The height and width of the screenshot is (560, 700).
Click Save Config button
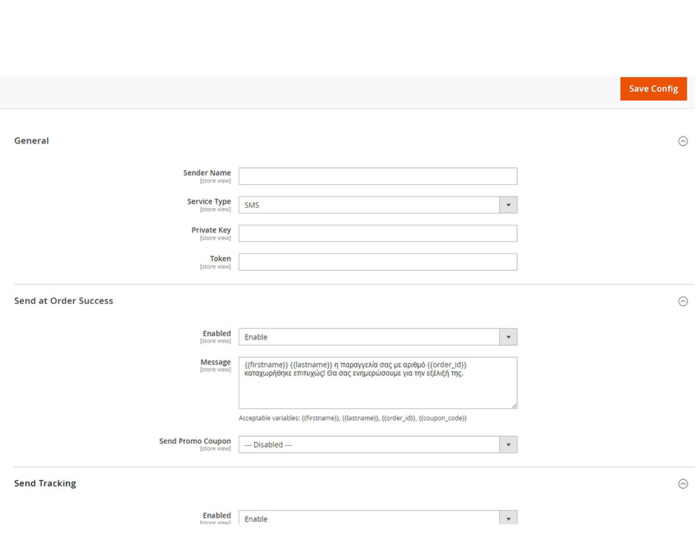[653, 89]
